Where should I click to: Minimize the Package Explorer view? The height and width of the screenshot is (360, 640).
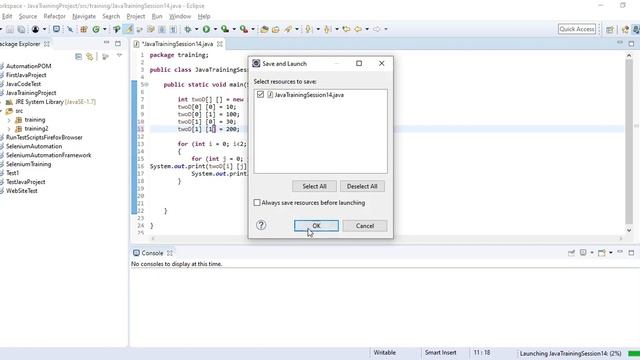107,43
